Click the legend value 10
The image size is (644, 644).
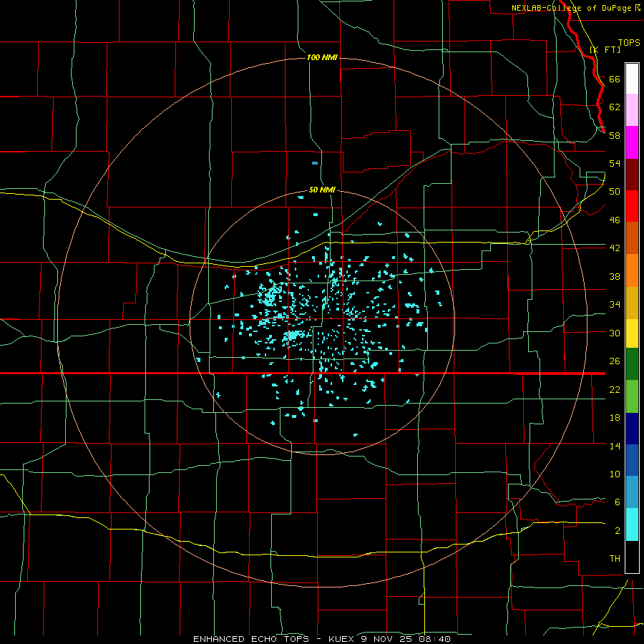click(615, 474)
